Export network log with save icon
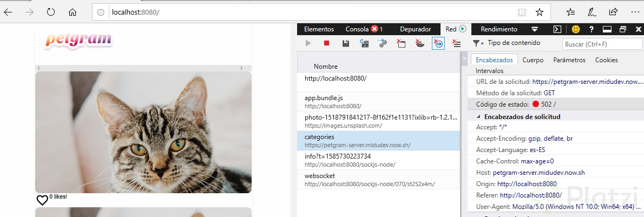Viewport: 644px width, 217px height. 345,43
